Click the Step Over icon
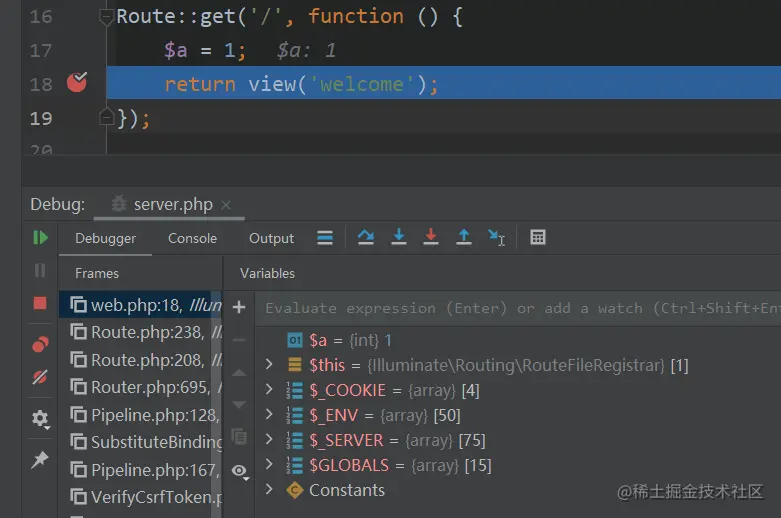This screenshot has height=518, width=781. [366, 237]
